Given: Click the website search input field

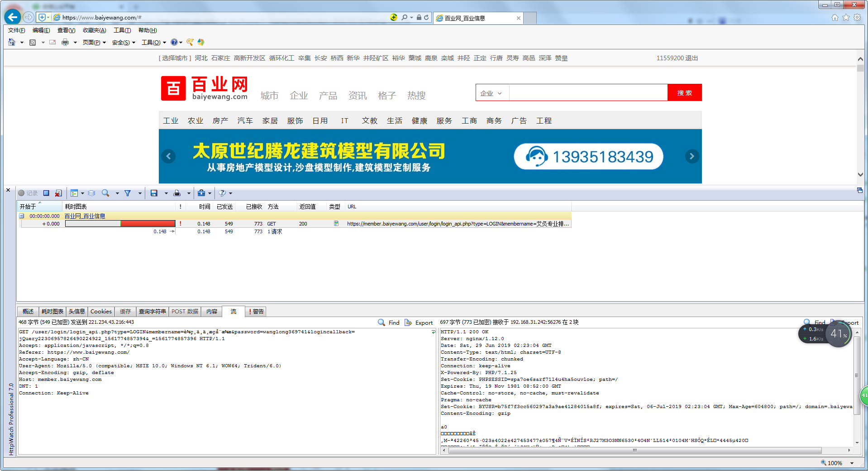Looking at the screenshot, I should [x=588, y=93].
